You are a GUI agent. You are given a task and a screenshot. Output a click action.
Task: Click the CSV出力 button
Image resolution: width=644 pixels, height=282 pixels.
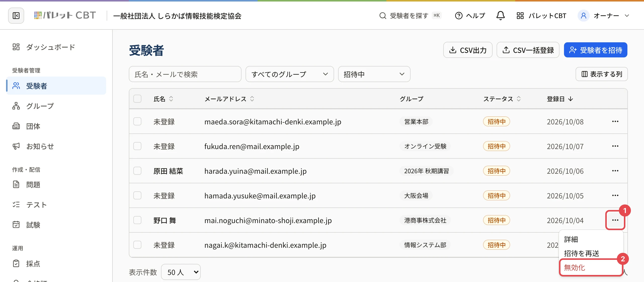click(468, 50)
